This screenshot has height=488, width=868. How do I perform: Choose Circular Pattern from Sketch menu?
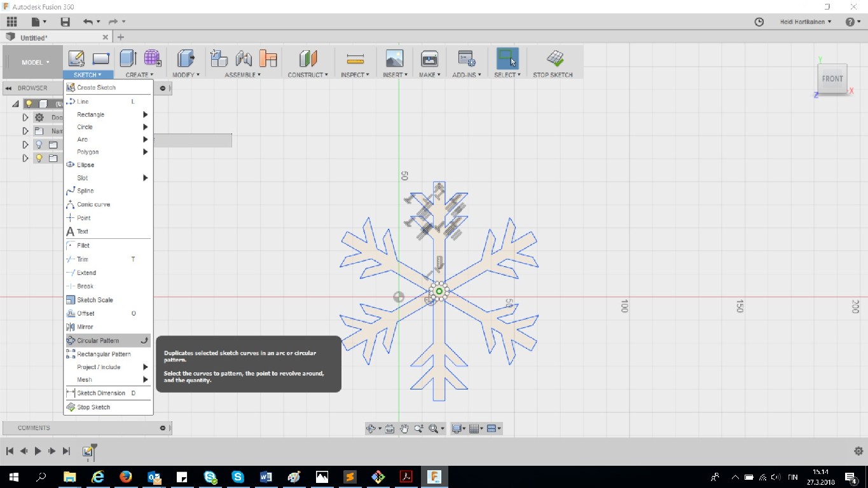[108, 341]
